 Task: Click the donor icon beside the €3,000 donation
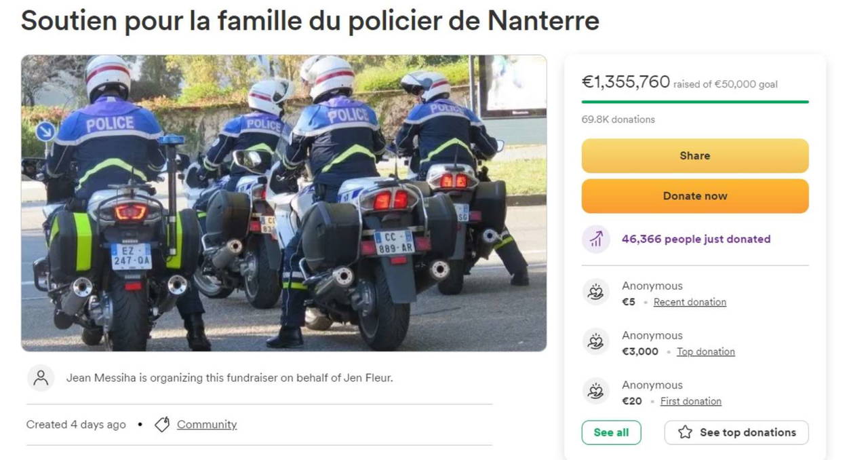[595, 343]
